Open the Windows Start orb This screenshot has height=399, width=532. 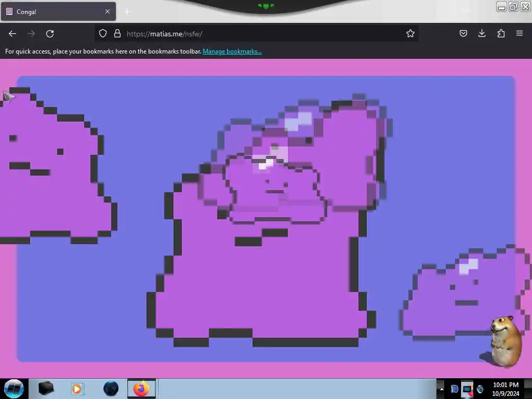coord(14,389)
